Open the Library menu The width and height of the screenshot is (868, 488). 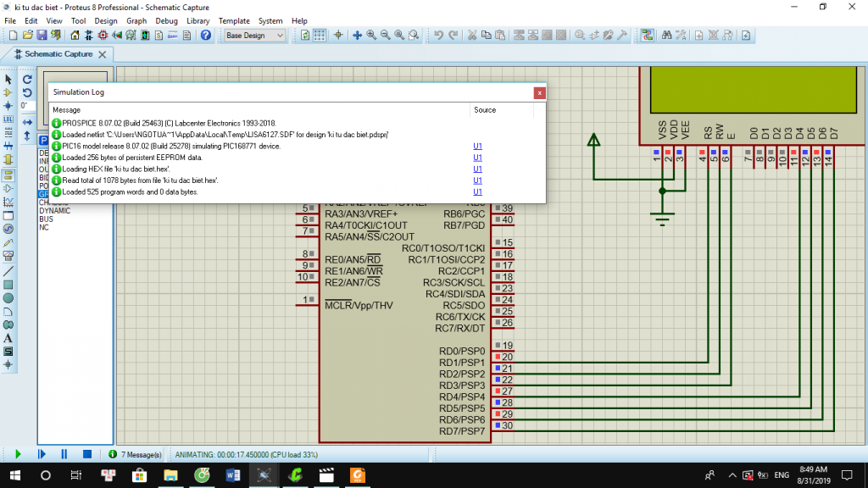(x=198, y=20)
